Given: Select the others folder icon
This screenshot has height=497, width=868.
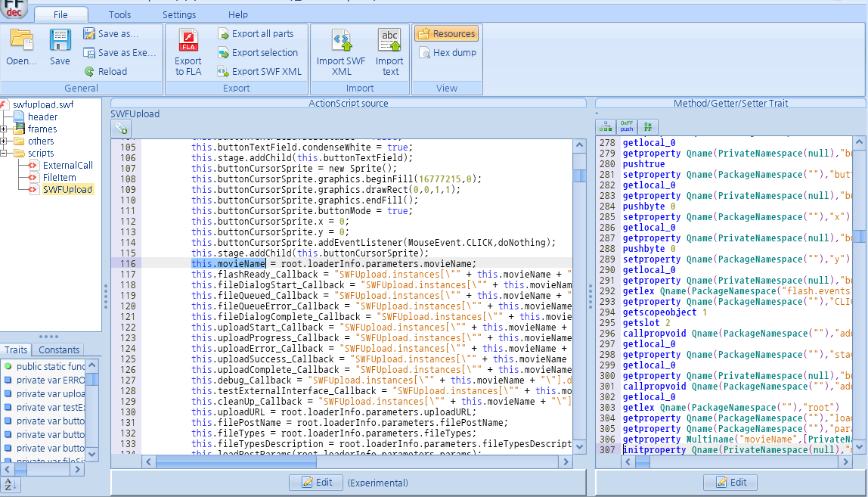Looking at the screenshot, I should [x=20, y=141].
